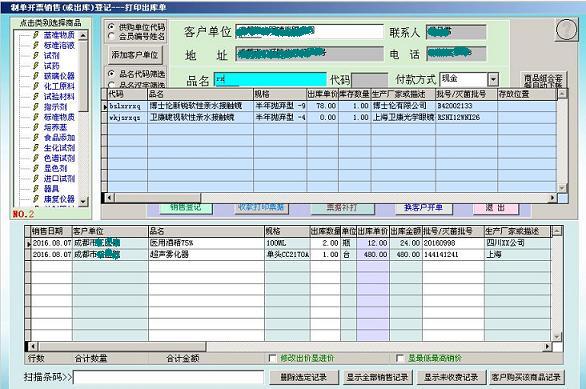The width and height of the screenshot is (586, 389).
Task: Click the leaf icon beside 试剂
Action: click(x=36, y=55)
